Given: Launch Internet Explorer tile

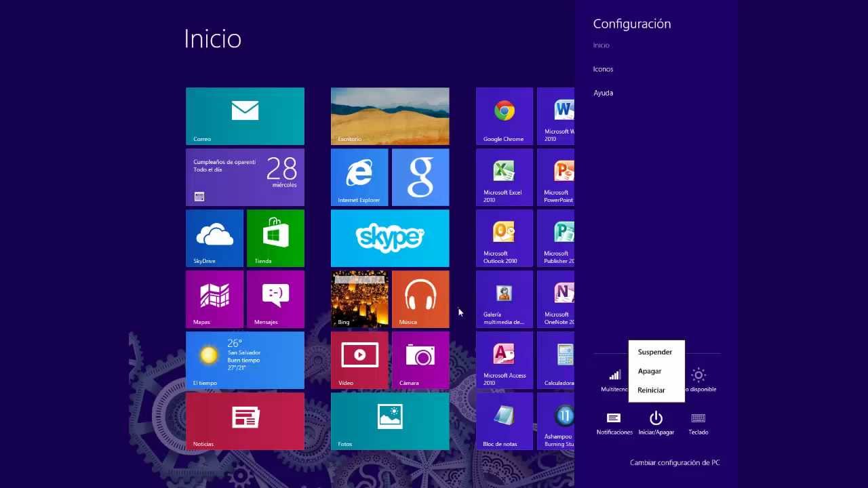Looking at the screenshot, I should point(359,177).
